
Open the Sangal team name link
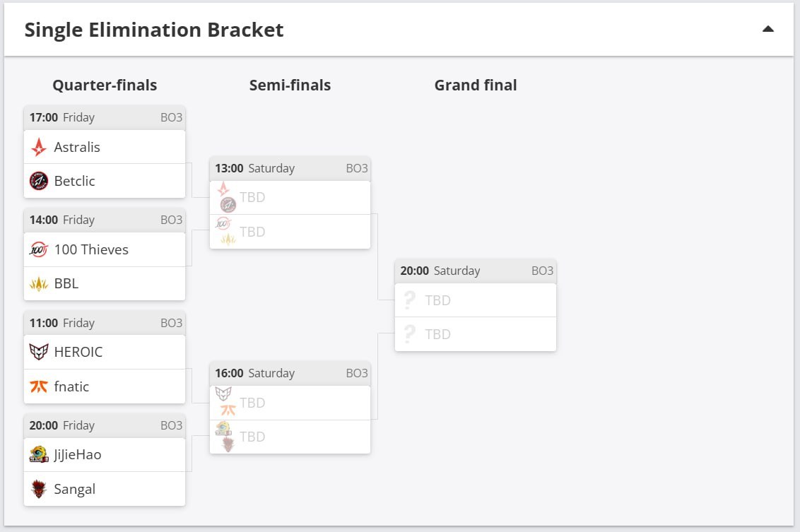pyautogui.click(x=74, y=489)
